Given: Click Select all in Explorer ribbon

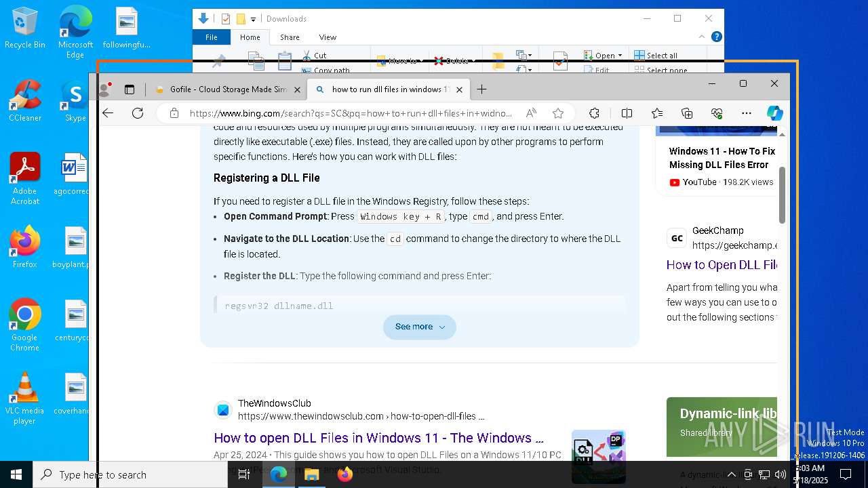Looking at the screenshot, I should [x=656, y=55].
